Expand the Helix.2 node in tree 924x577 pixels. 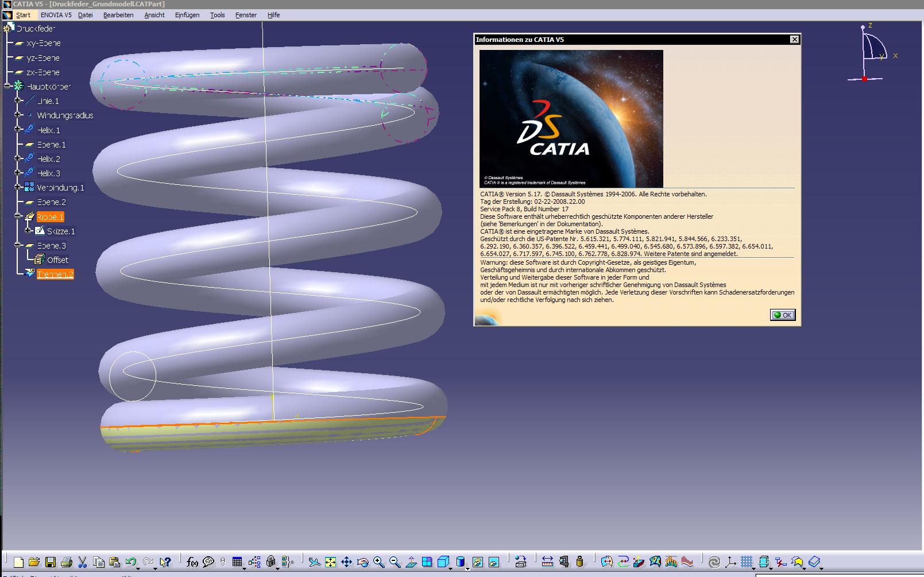tap(18, 158)
